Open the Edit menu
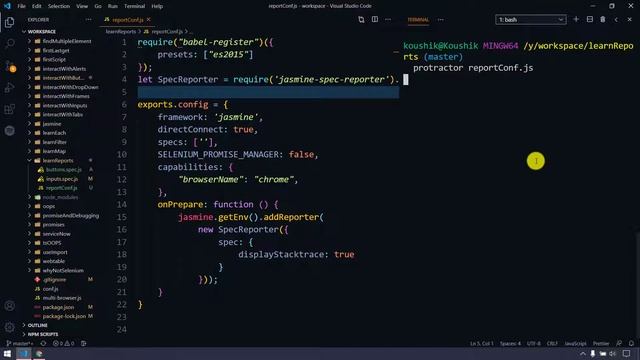Image resolution: width=640 pixels, height=360 pixels. pyautogui.click(x=37, y=6)
